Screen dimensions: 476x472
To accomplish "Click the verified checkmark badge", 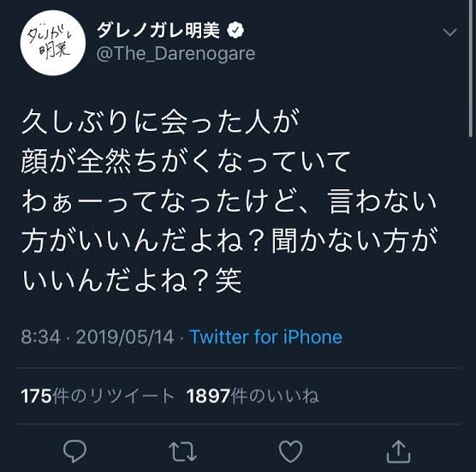I will click(x=235, y=30).
